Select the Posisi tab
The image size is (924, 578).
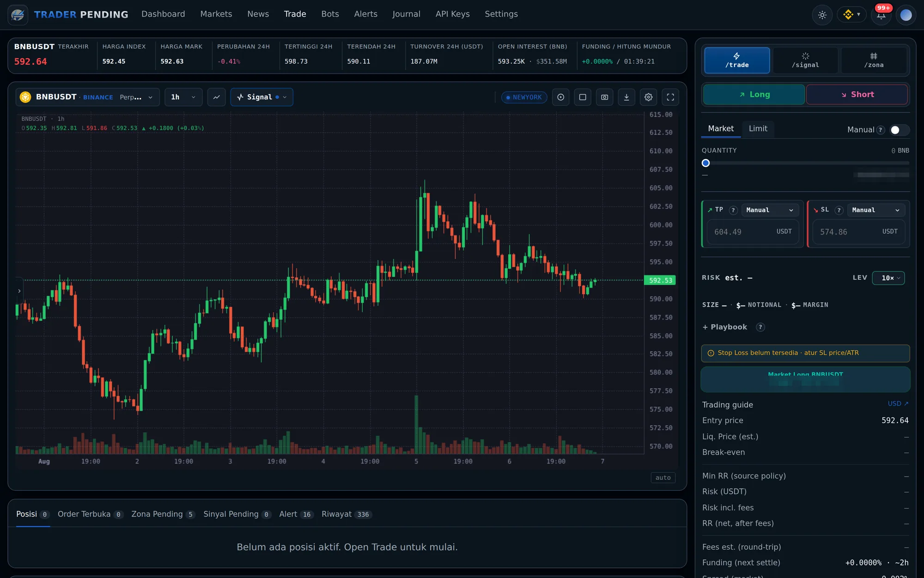pos(32,514)
